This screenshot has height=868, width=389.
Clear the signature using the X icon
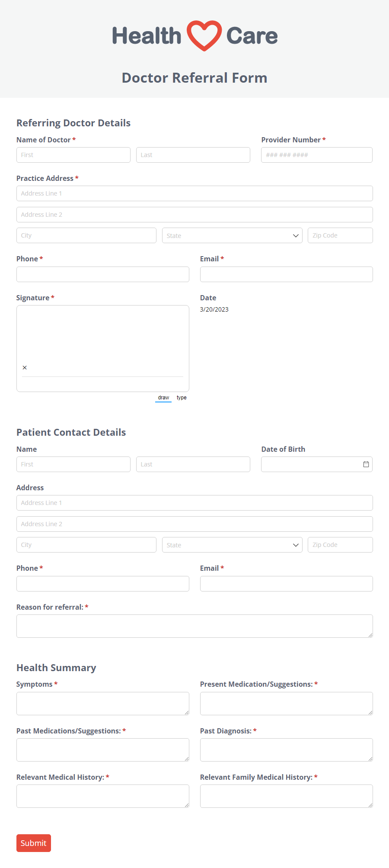pos(25,367)
